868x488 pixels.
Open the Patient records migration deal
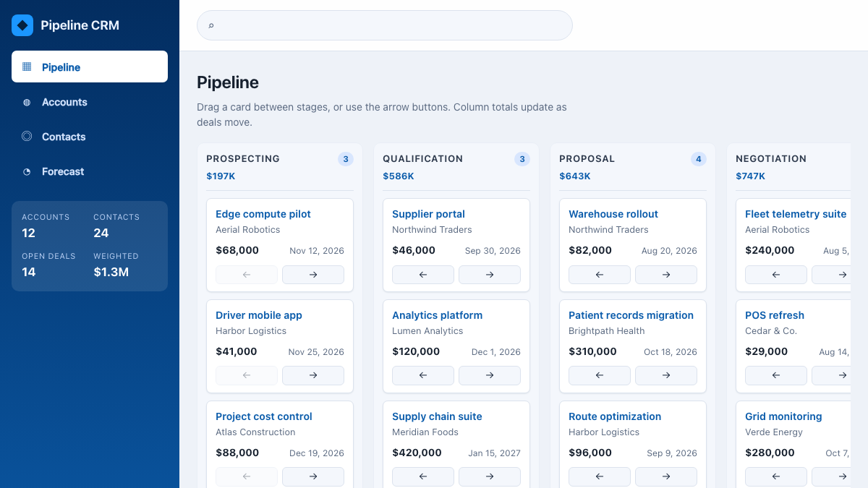click(631, 315)
